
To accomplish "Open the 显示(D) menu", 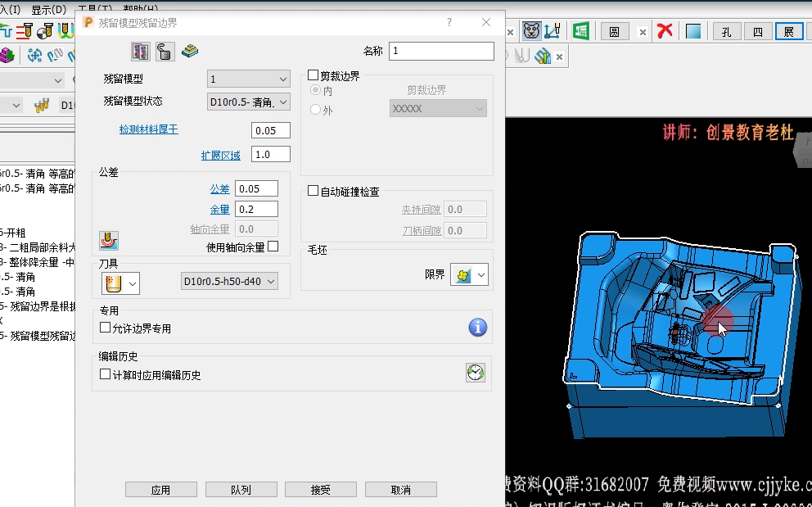I will pos(48,10).
